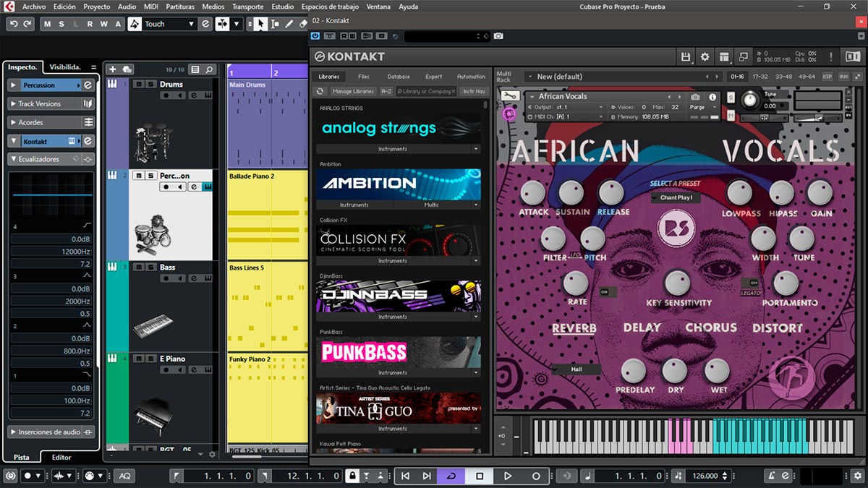Screen dimensions: 868x488
Task: Open Kontakt workspace layout menu
Action: point(724,56)
